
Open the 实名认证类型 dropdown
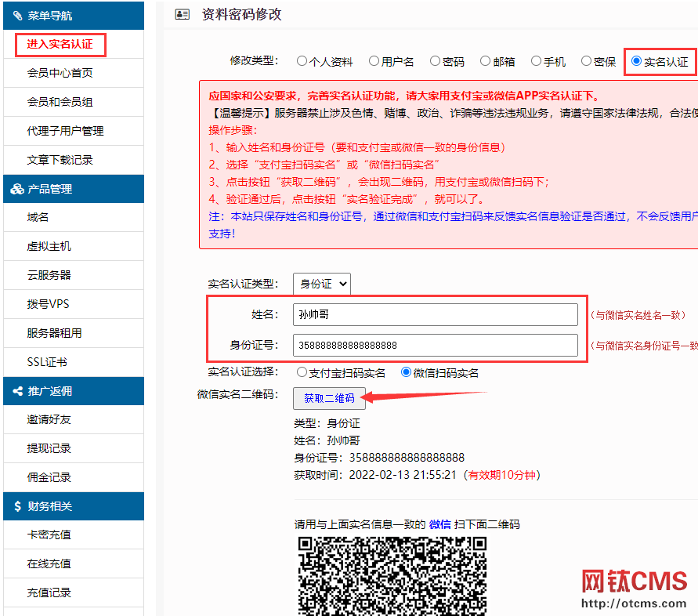pos(321,284)
